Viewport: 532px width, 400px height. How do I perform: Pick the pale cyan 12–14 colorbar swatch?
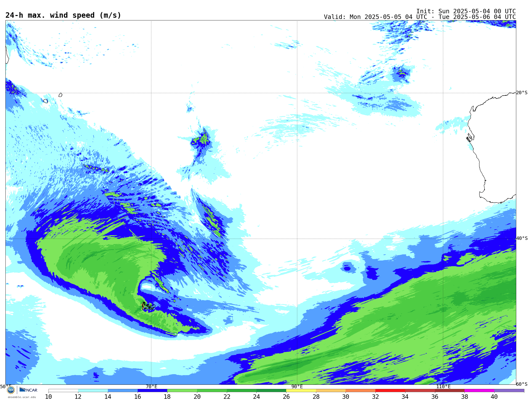tap(93, 391)
